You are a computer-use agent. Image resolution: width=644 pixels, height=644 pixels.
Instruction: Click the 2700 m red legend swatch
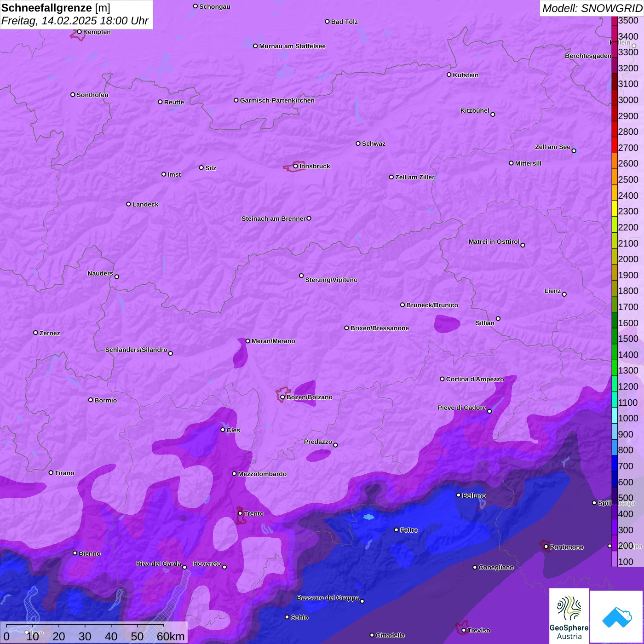click(x=615, y=145)
